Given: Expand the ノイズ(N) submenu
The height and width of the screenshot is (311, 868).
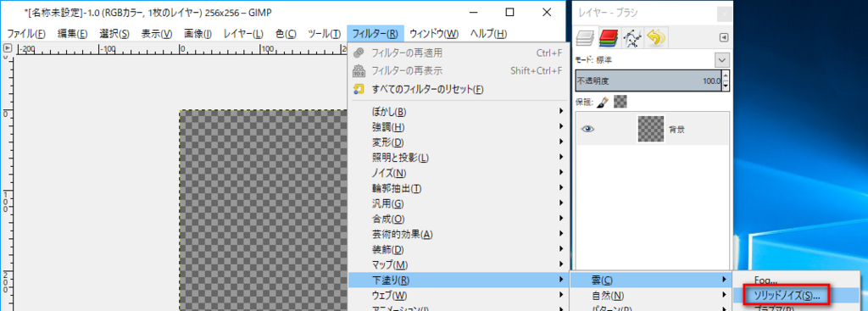Looking at the screenshot, I should [x=459, y=173].
